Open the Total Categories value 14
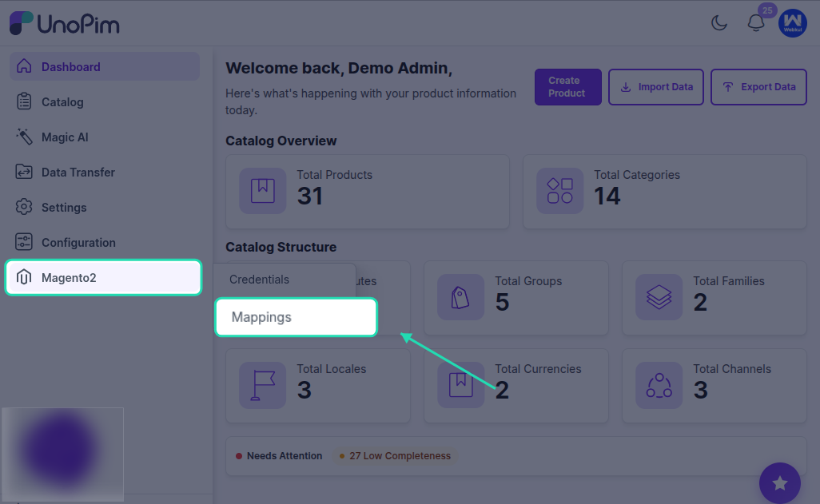Image resolution: width=820 pixels, height=504 pixels. tap(607, 196)
